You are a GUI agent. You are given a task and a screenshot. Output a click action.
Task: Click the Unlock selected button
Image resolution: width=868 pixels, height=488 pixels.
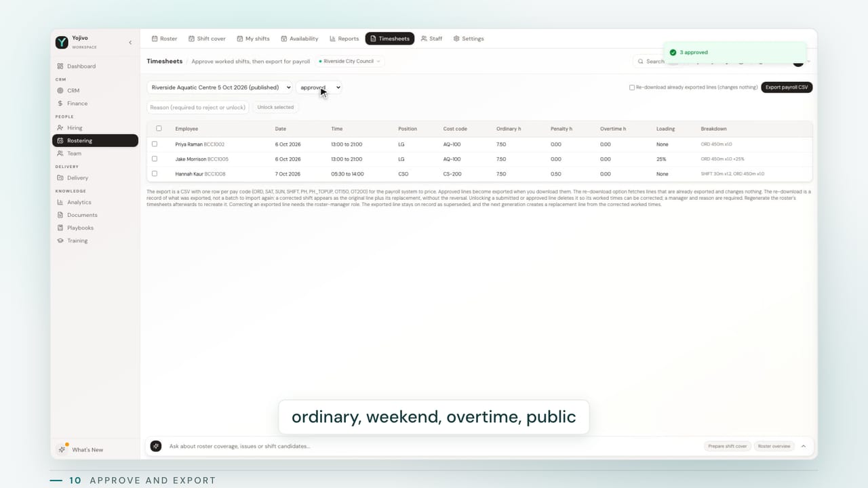(275, 107)
